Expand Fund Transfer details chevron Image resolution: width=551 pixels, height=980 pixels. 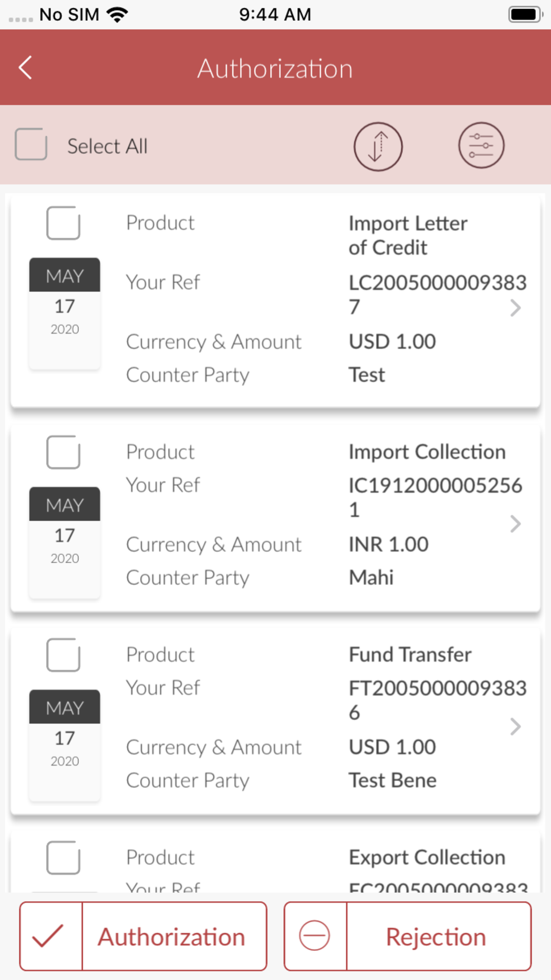(x=515, y=727)
